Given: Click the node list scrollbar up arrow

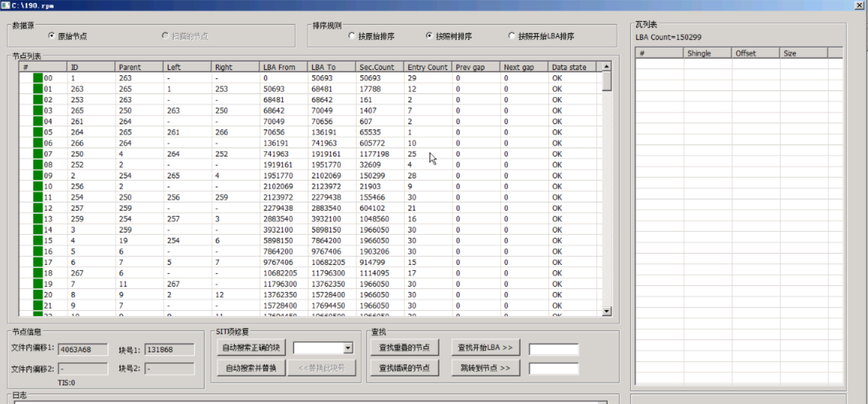Looking at the screenshot, I should 606,67.
